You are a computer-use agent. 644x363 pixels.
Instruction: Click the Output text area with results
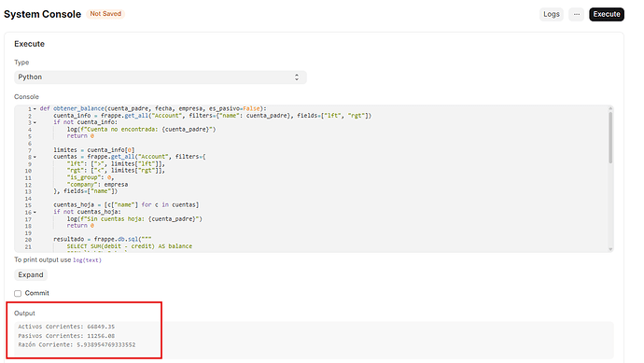tap(315, 340)
